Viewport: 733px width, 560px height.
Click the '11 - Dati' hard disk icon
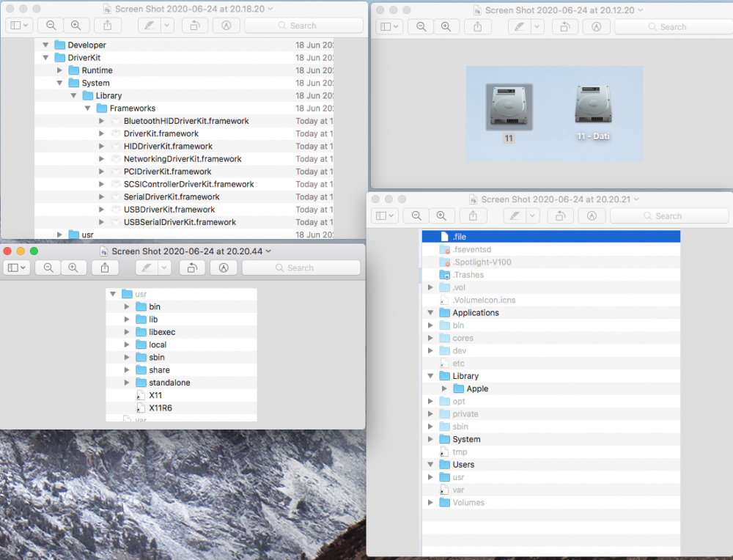[x=593, y=105]
